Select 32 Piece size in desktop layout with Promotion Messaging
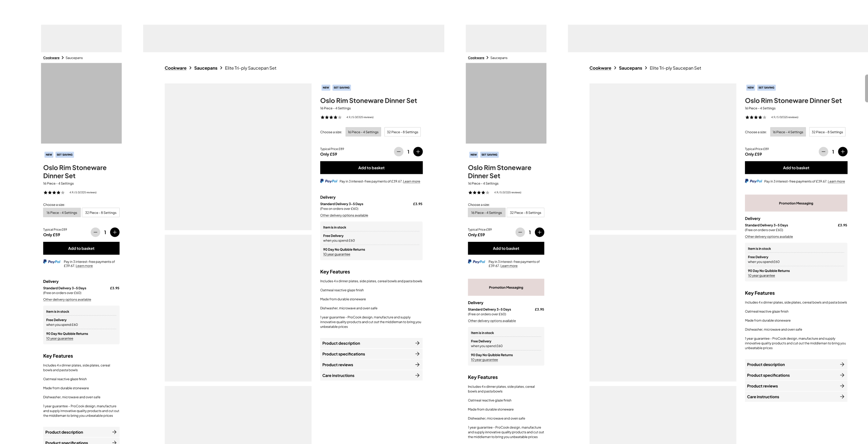The width and height of the screenshot is (868, 444). (827, 132)
